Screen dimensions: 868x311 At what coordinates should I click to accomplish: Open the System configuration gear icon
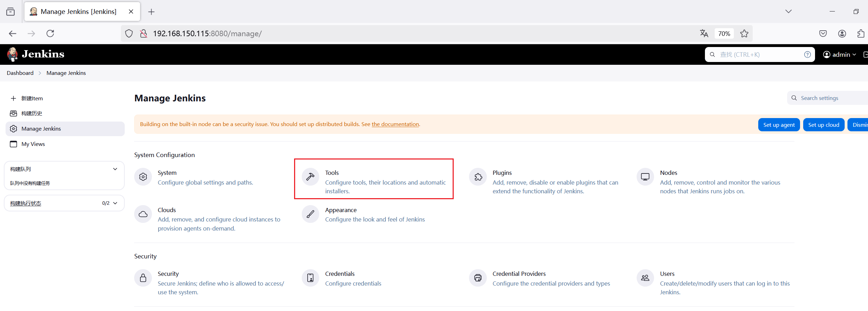pos(143,177)
